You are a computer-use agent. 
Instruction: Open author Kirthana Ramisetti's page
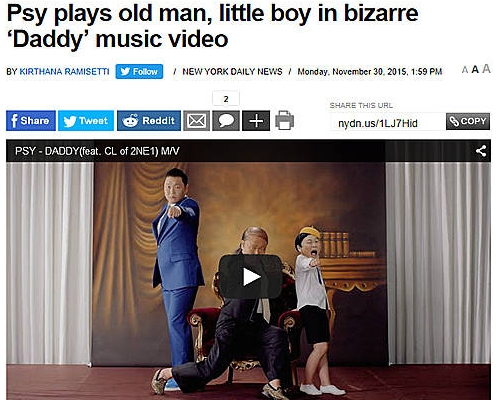click(x=64, y=72)
